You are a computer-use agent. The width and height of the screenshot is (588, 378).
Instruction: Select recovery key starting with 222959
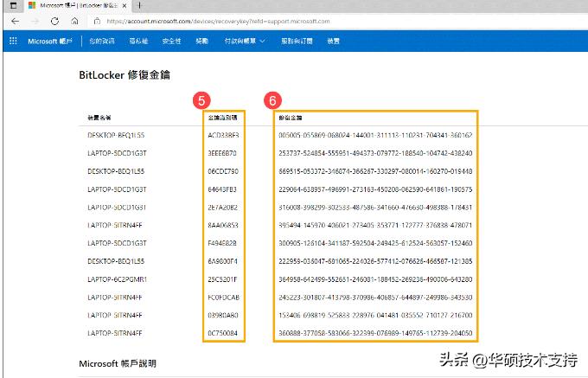375,261
